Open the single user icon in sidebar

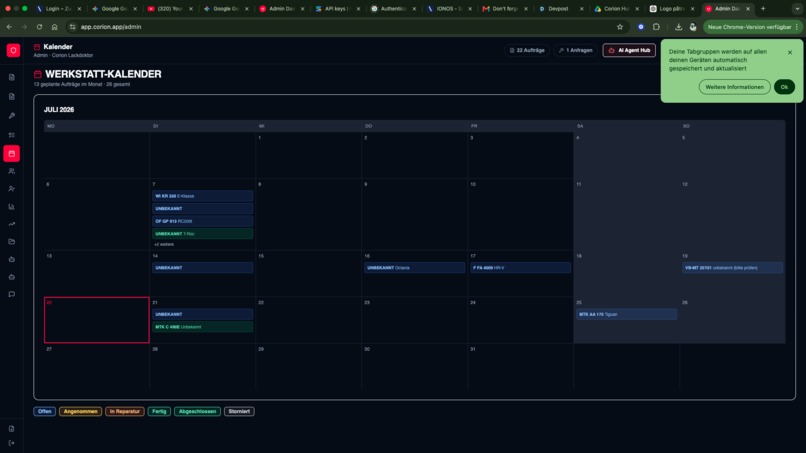[12, 189]
